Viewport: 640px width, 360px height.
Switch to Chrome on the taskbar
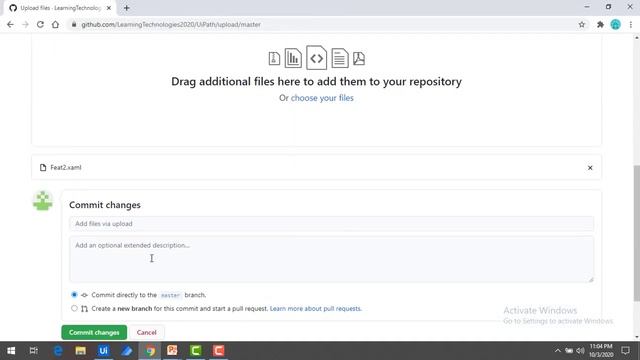click(x=150, y=351)
